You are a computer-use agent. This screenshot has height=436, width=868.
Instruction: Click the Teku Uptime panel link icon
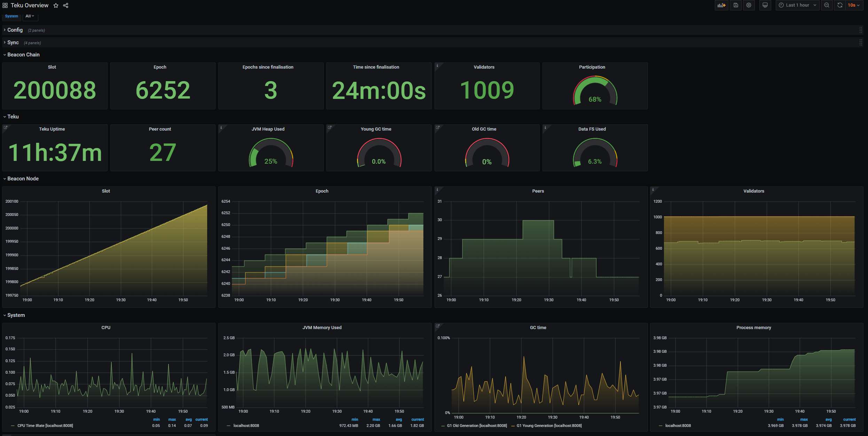6,127
